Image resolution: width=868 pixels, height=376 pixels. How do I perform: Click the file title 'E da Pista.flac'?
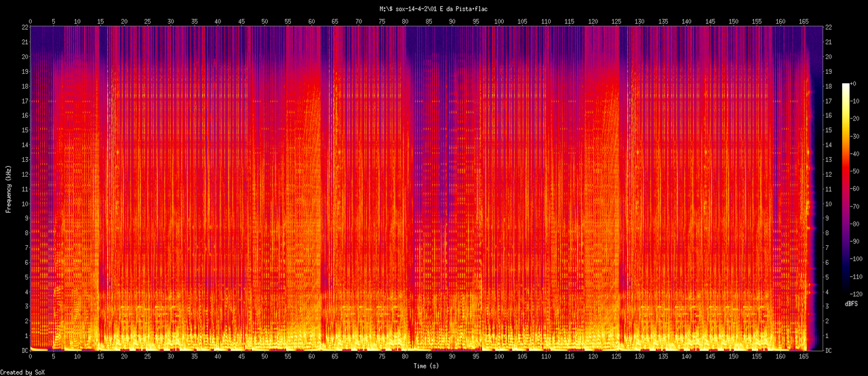463,9
